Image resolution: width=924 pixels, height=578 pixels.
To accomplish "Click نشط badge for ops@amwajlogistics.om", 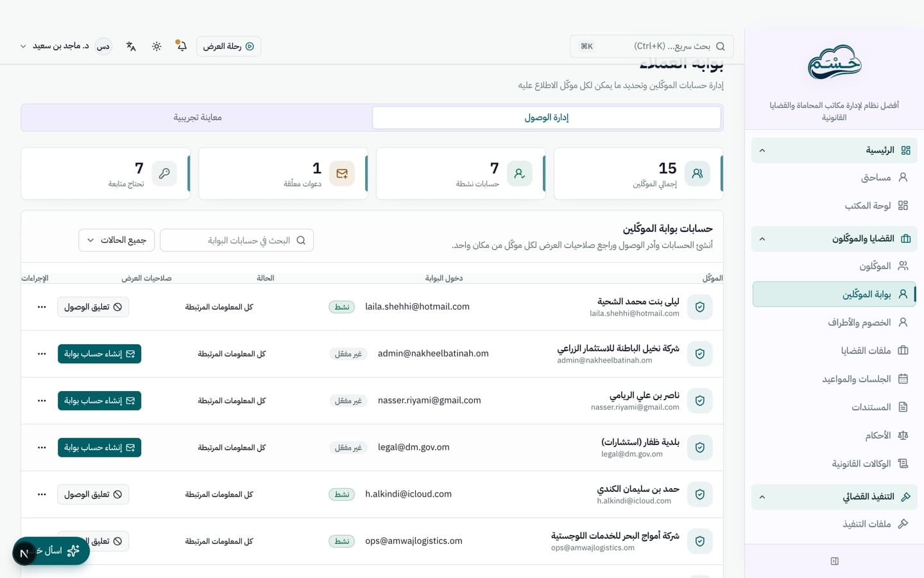I will (x=342, y=541).
